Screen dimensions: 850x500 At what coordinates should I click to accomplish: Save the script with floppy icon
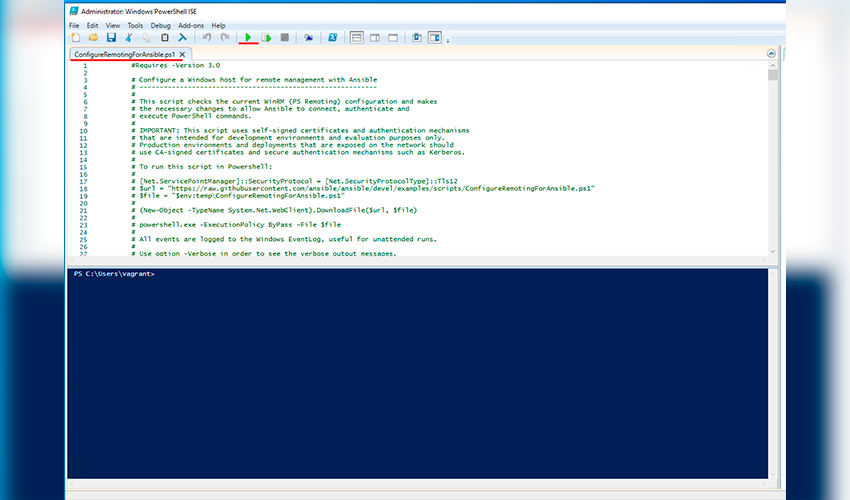[111, 37]
